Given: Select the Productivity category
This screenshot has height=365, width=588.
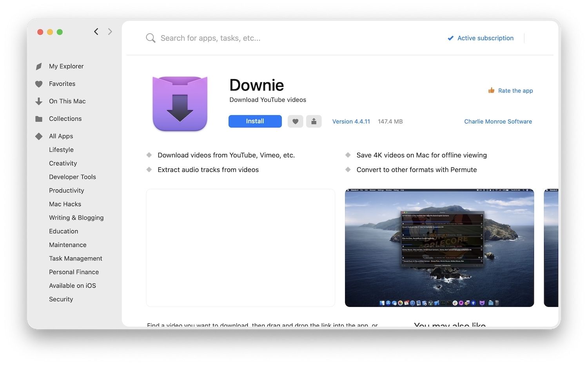Looking at the screenshot, I should 67,191.
